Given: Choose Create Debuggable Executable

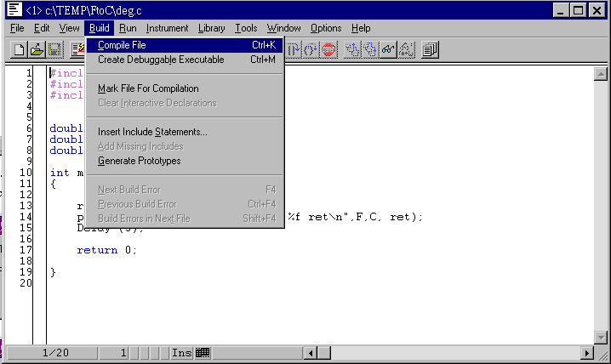Looking at the screenshot, I should point(161,60).
